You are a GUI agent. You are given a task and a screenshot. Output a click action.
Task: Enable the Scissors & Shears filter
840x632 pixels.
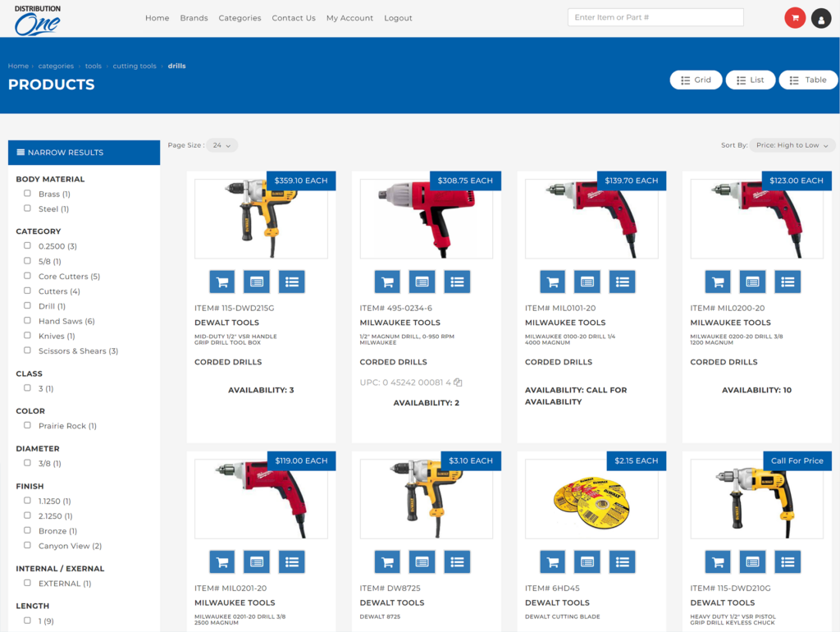coord(27,350)
